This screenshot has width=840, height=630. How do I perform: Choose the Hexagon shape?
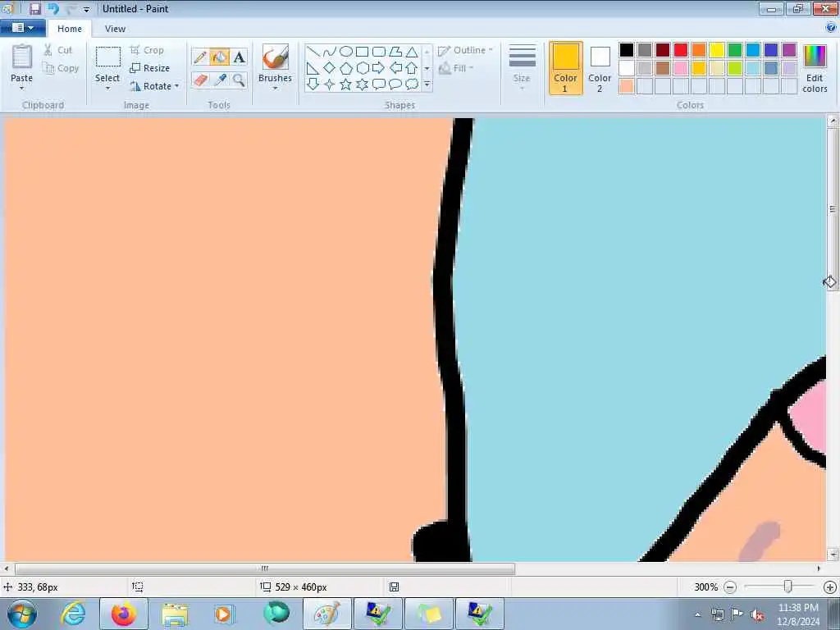[x=362, y=68]
